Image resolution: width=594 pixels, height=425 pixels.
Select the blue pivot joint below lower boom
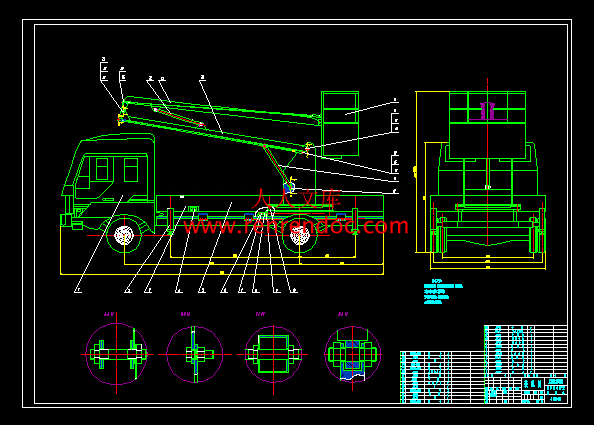click(x=288, y=187)
